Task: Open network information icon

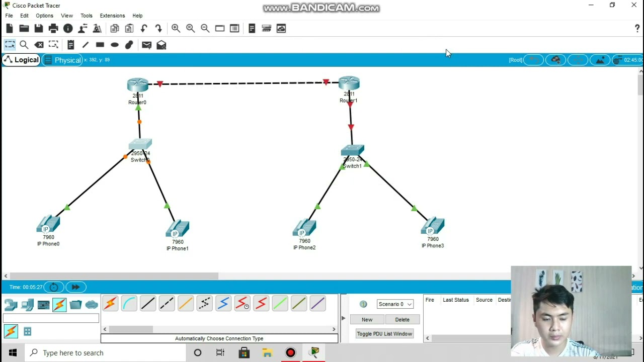Action: click(x=68, y=29)
